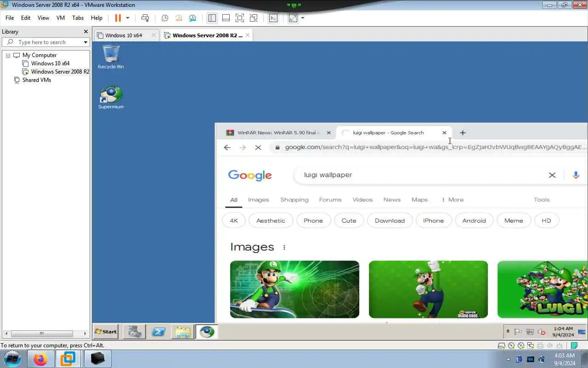The image size is (588, 368).
Task: Enter full screen mode icon
Action: [239, 18]
